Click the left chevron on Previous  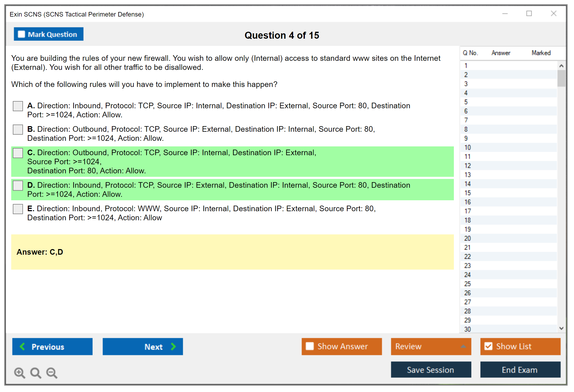[22, 346]
